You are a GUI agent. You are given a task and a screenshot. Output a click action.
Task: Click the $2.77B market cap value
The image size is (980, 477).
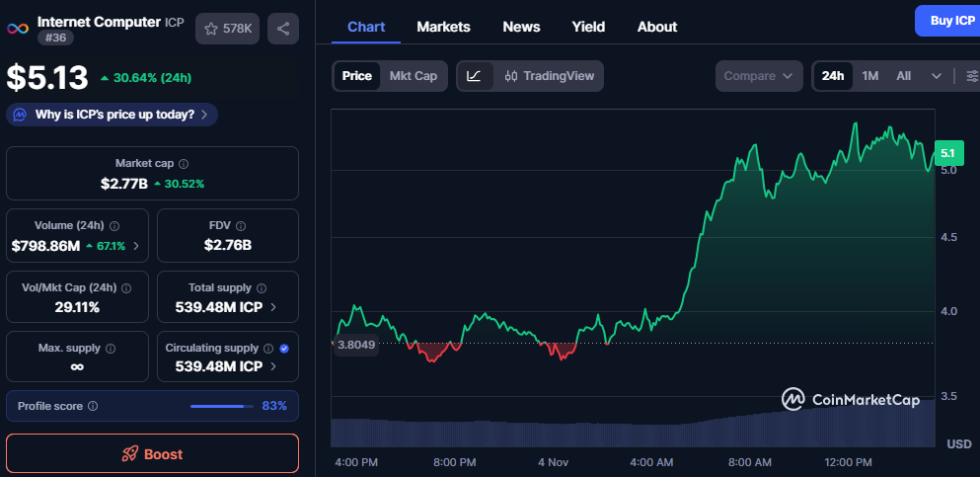[x=124, y=184]
